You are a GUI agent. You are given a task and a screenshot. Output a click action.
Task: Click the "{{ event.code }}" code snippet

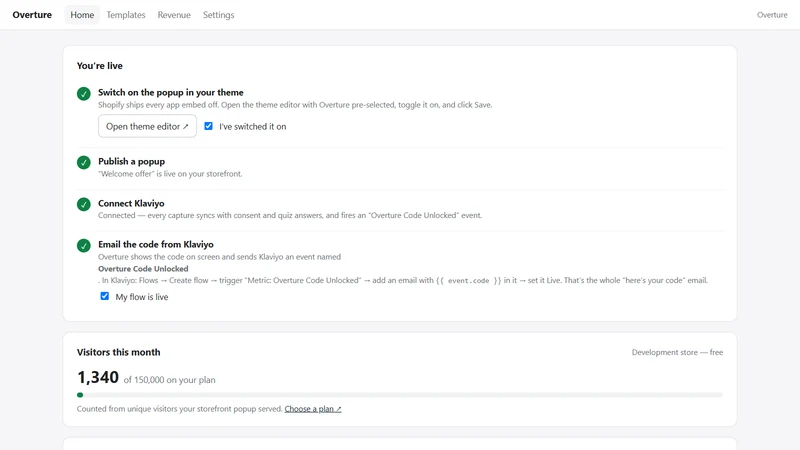pos(468,280)
